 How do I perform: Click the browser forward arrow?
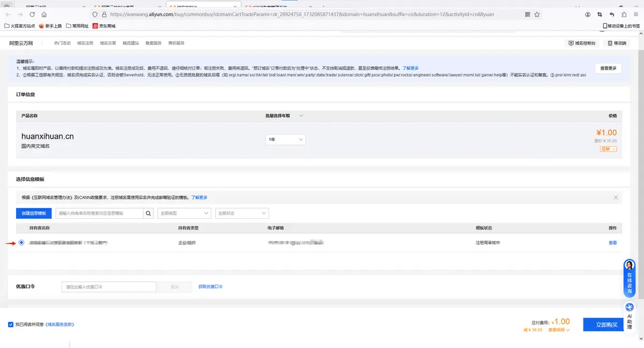(20, 14)
